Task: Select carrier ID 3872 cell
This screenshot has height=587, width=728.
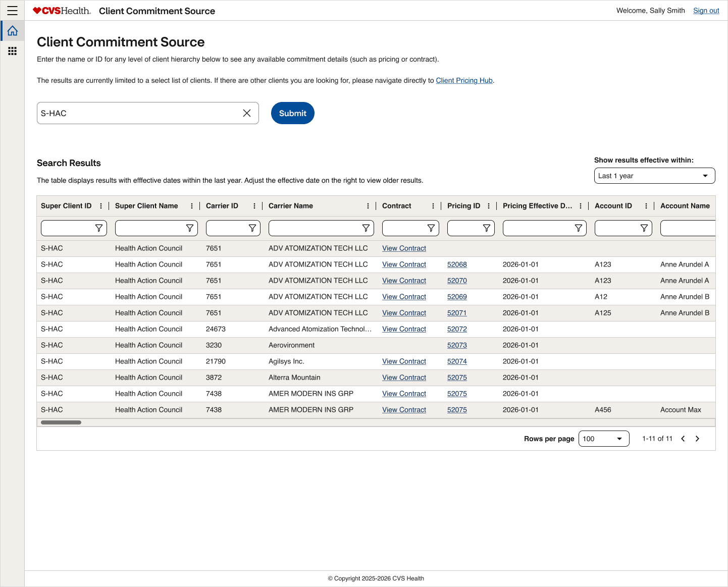Action: pos(214,378)
